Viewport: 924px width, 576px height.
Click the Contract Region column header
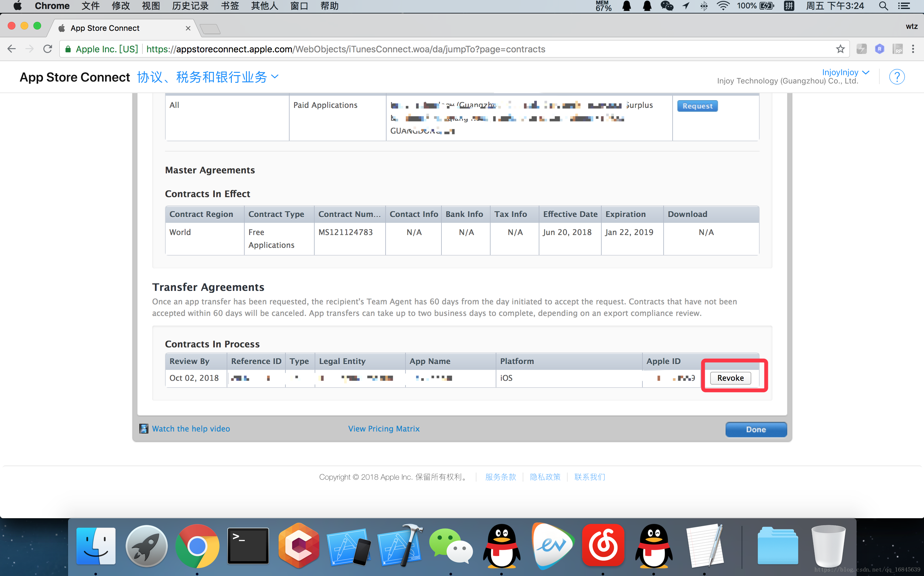click(x=205, y=214)
